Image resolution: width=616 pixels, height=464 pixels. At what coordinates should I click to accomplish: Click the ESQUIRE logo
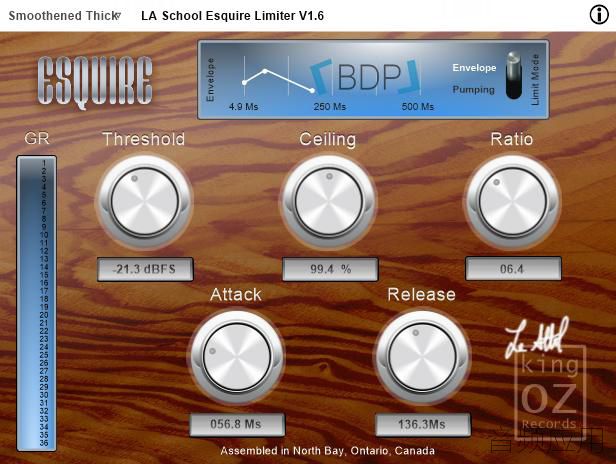coord(95,82)
